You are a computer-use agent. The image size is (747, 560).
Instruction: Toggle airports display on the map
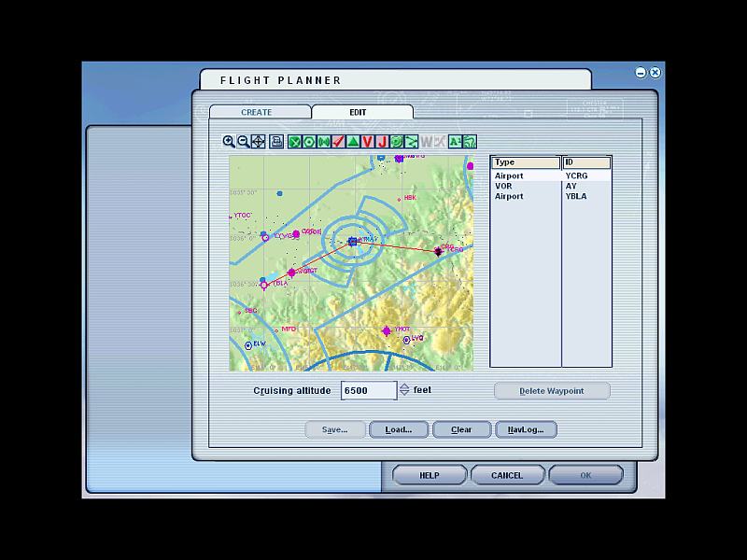pyautogui.click(x=294, y=142)
